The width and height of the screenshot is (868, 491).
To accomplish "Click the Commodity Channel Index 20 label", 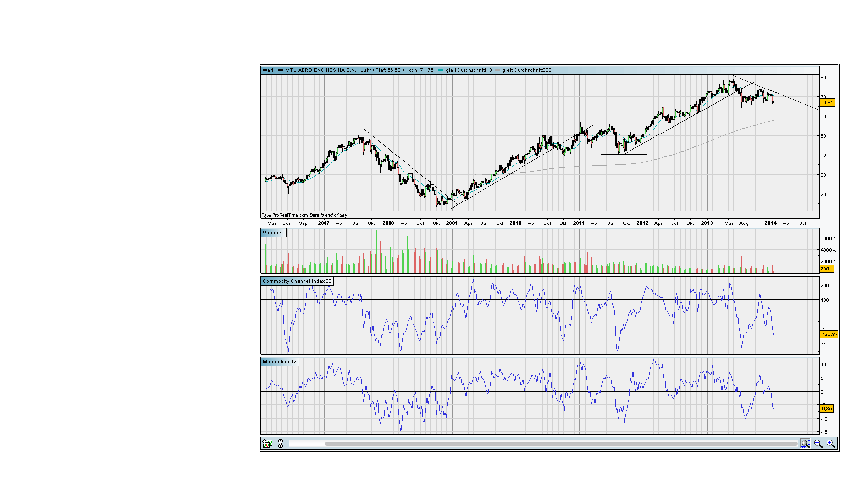I will tap(297, 281).
